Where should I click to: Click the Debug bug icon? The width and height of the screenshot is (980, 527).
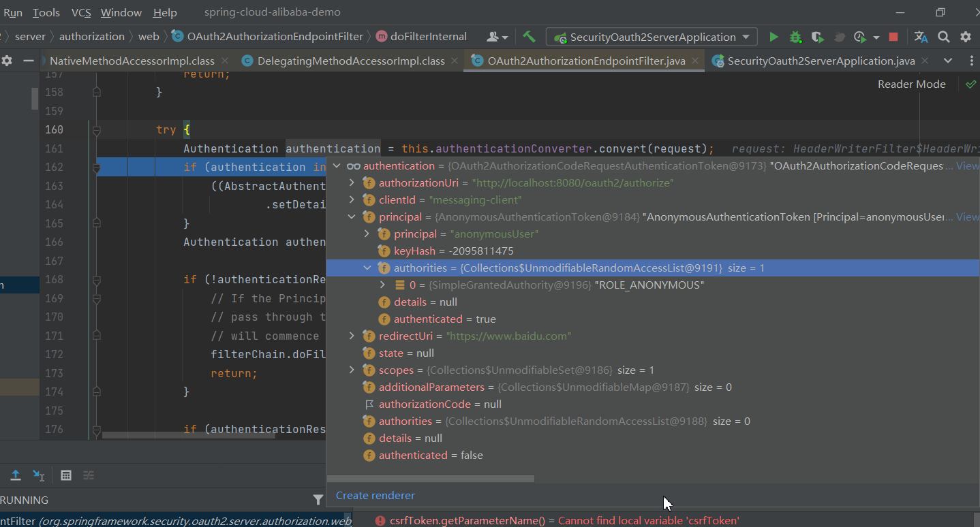point(795,37)
